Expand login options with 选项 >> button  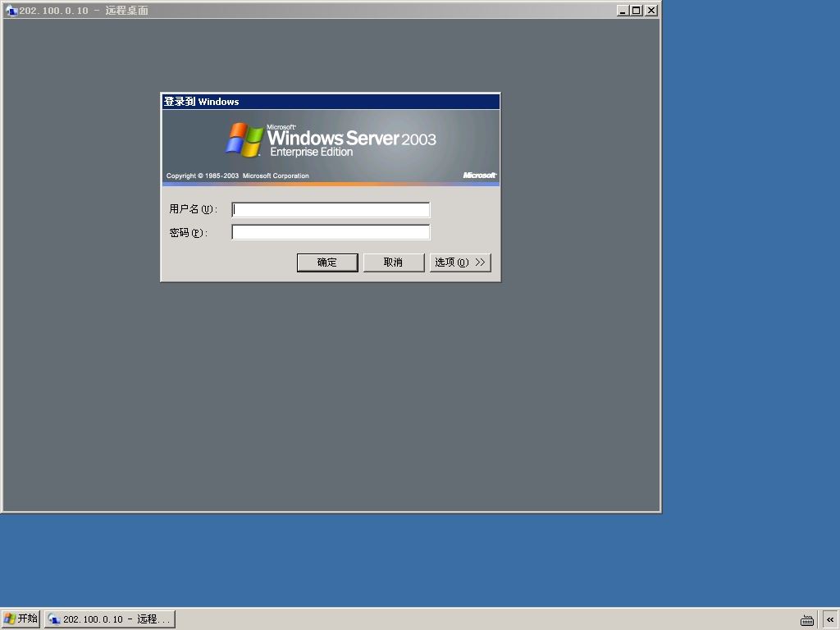click(x=460, y=262)
